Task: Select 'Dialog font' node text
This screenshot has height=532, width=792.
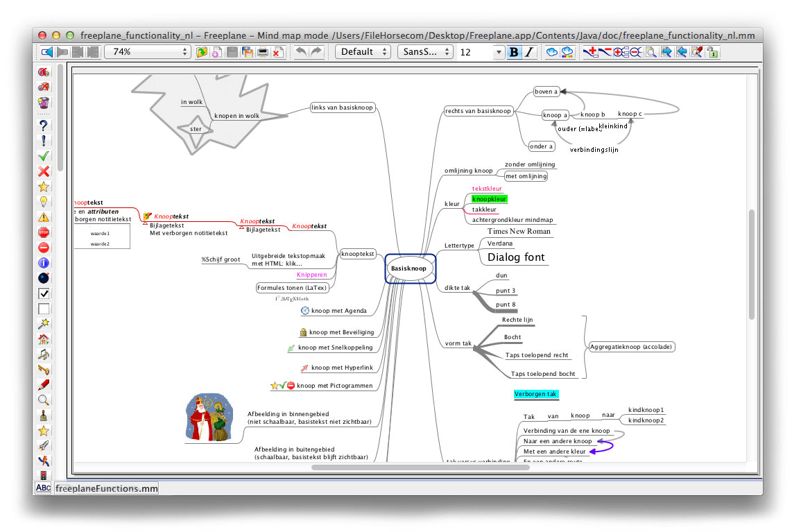Action: pos(516,257)
